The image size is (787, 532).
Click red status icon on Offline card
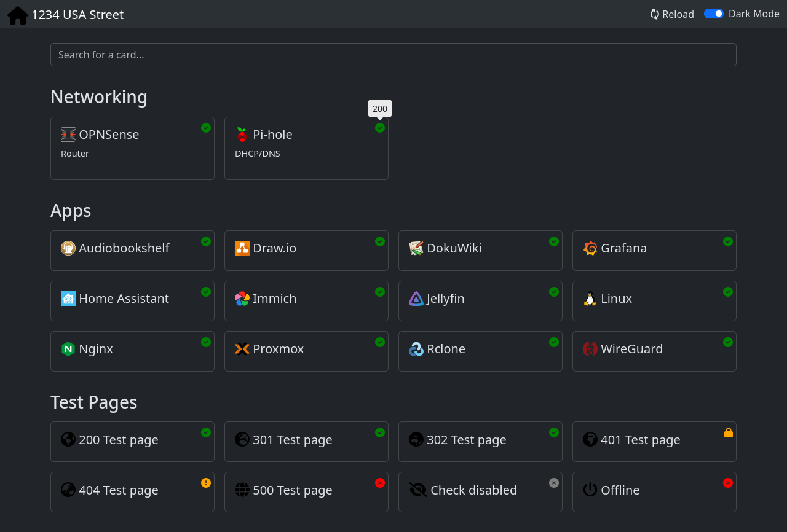click(728, 483)
